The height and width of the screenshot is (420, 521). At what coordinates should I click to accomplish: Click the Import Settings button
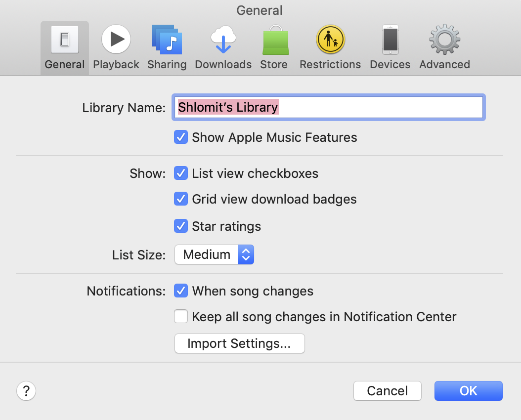click(239, 343)
